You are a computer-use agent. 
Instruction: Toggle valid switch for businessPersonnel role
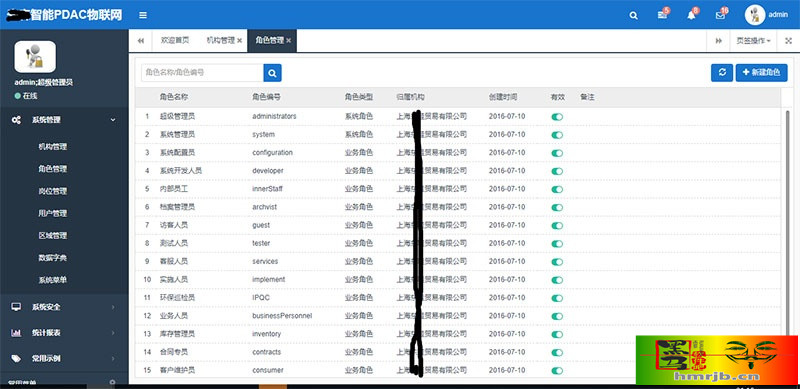[557, 317]
